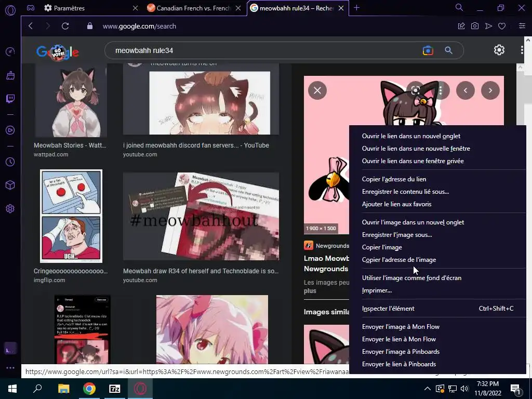This screenshot has width=532, height=399.
Task: Open the History clock icon in the sidebar
Action: (x=10, y=162)
